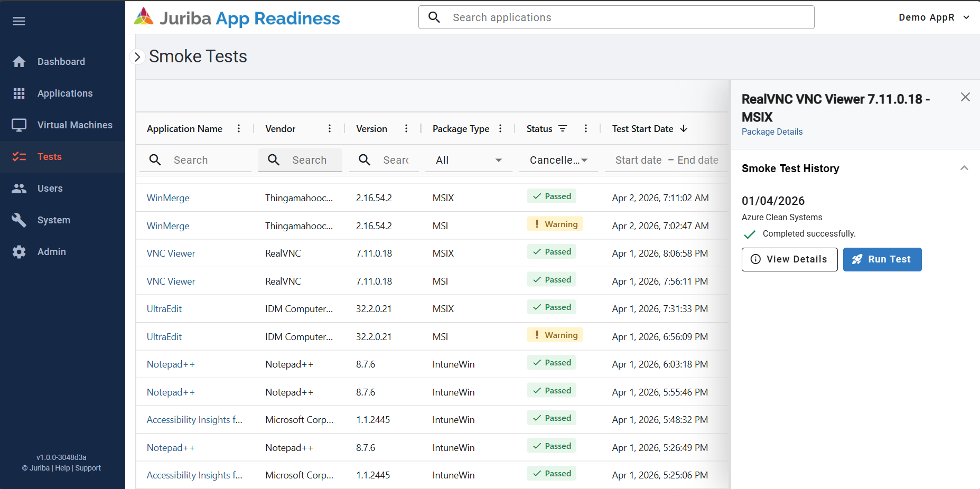Click the Vendor column header
The height and width of the screenshot is (489, 980).
click(280, 129)
